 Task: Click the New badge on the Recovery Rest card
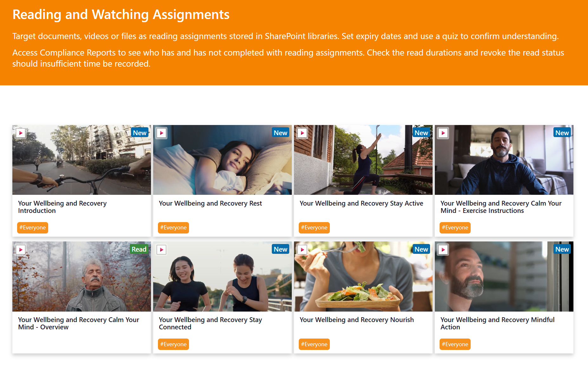coord(281,133)
